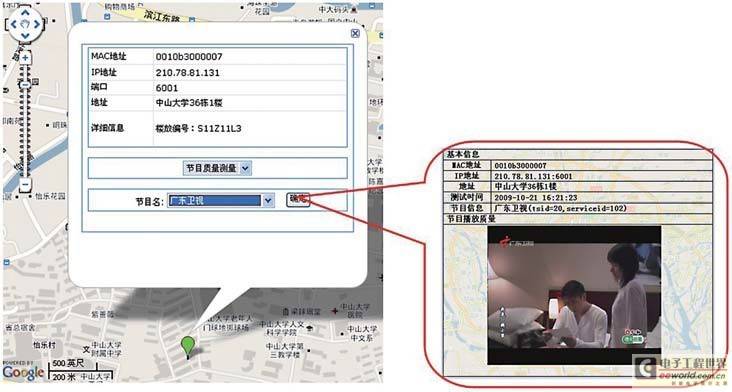Open the 节目质量测量 dropdown
Viewport: 732px width, 392px height.
(x=217, y=168)
